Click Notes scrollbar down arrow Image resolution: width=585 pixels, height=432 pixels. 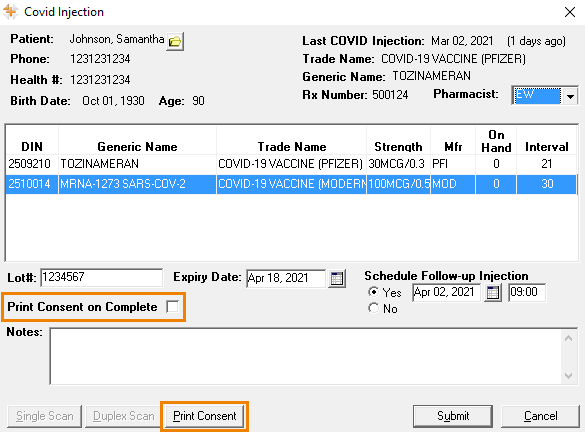[x=569, y=376]
